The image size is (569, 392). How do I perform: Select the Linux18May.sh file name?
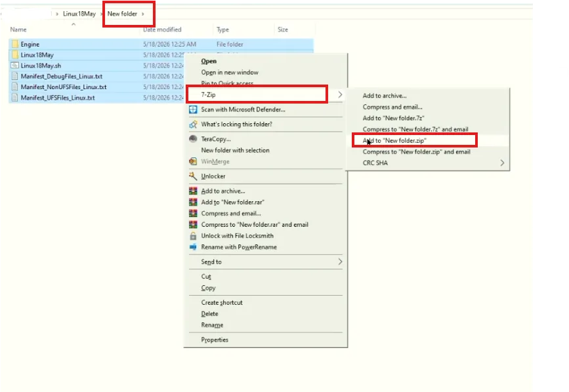(x=41, y=66)
